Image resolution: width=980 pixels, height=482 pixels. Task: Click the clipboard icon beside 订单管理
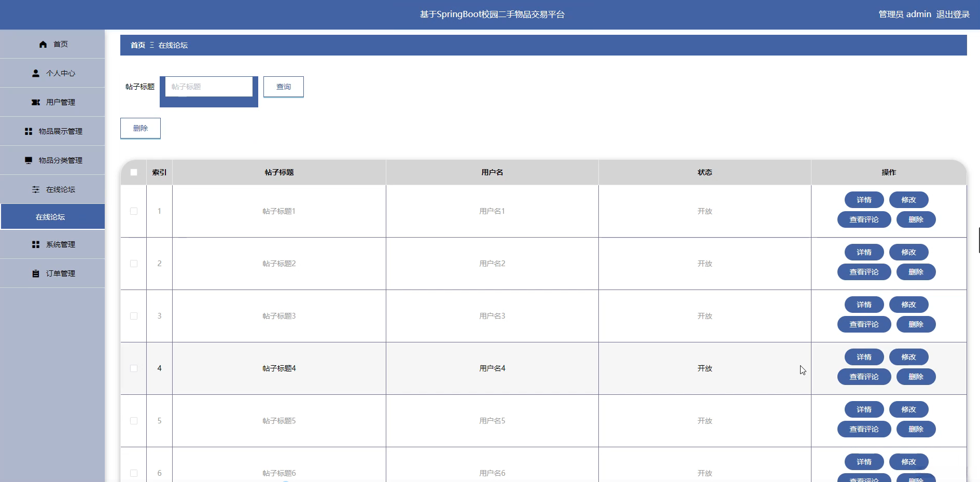[x=36, y=273]
